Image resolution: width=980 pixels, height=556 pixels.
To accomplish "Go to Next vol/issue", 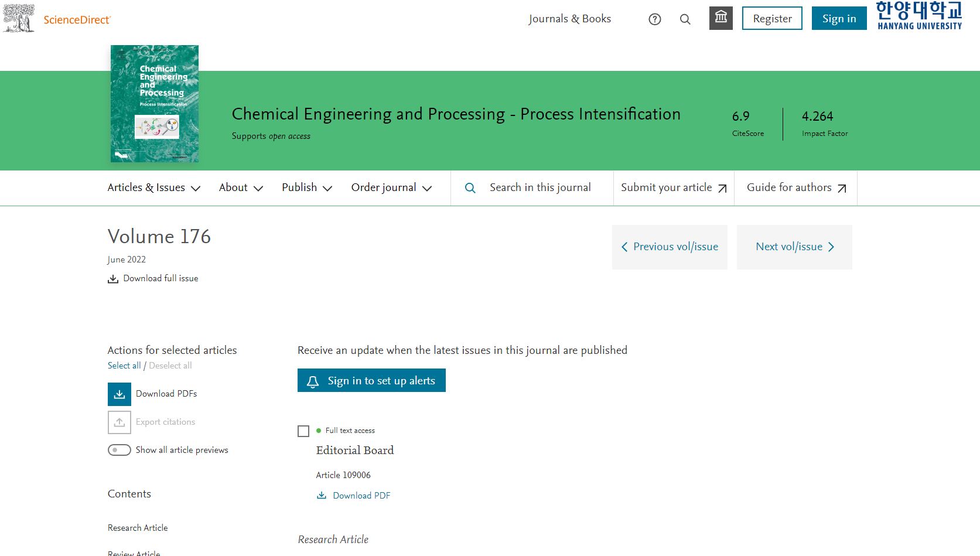I will click(x=794, y=247).
